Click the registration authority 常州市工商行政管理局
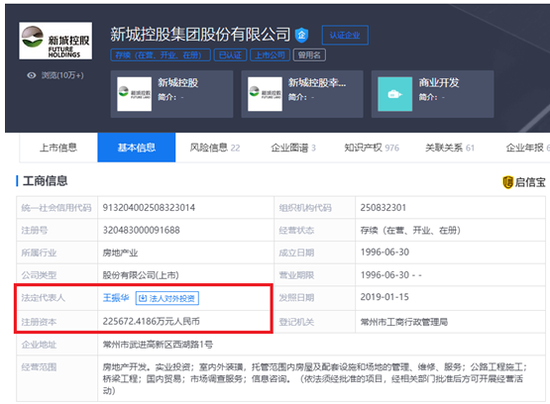550x404 pixels. (404, 322)
